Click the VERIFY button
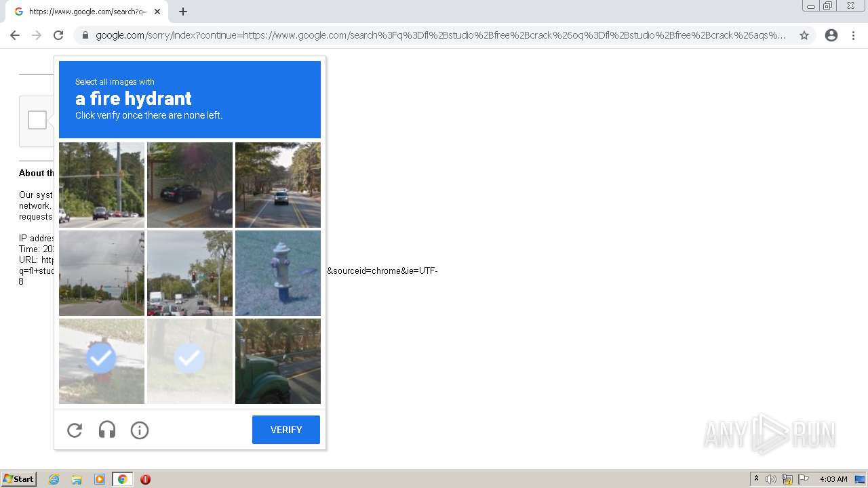 point(286,430)
